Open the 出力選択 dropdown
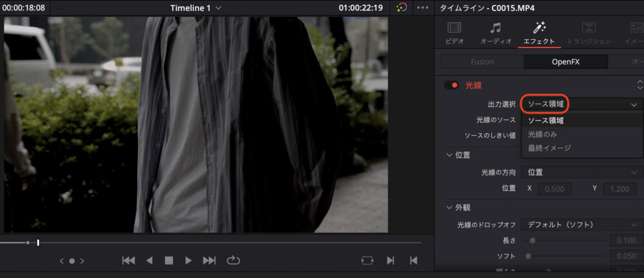This screenshot has width=644, height=278. click(582, 104)
